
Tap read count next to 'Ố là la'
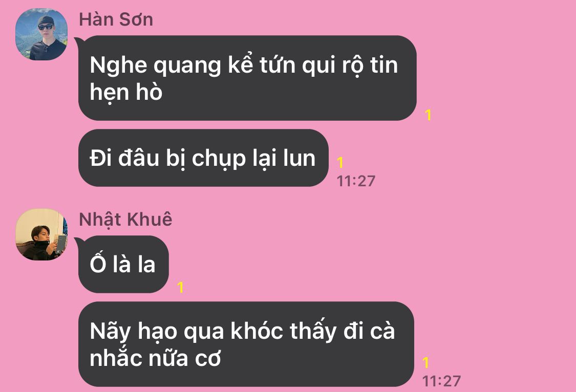180,288
